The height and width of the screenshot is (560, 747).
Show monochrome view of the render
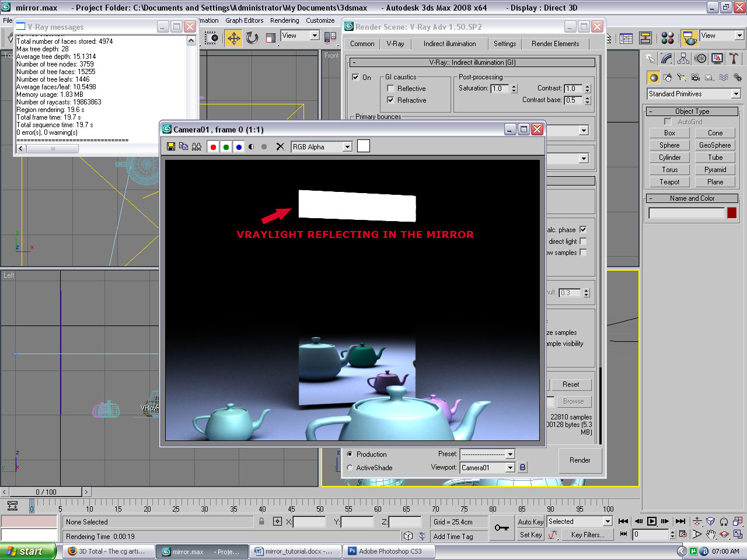tap(264, 147)
